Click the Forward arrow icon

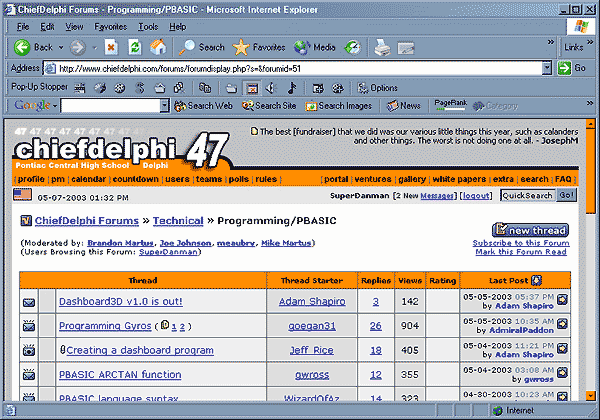tap(77, 48)
